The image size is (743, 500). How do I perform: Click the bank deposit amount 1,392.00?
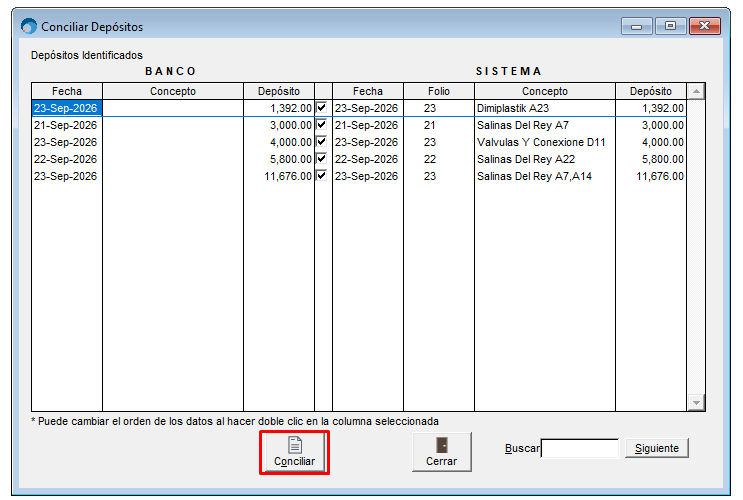point(279,108)
